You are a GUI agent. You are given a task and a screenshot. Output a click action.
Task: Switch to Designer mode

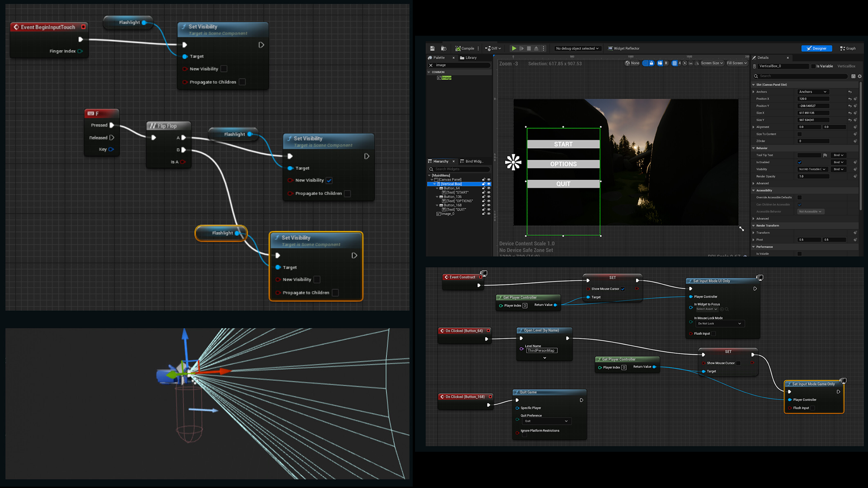[x=816, y=48]
